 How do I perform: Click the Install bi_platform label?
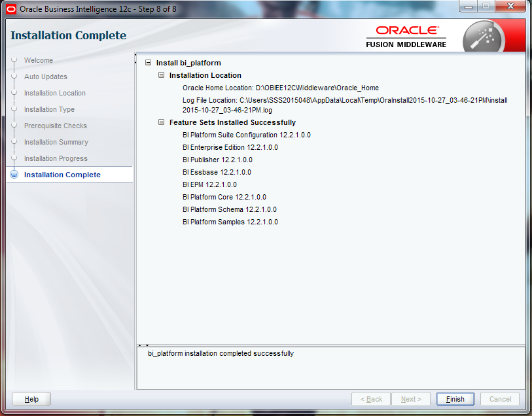tap(188, 63)
